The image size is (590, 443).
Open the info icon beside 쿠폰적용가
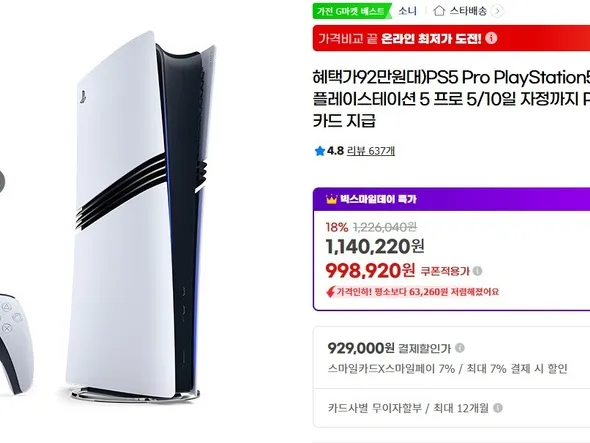(x=477, y=271)
